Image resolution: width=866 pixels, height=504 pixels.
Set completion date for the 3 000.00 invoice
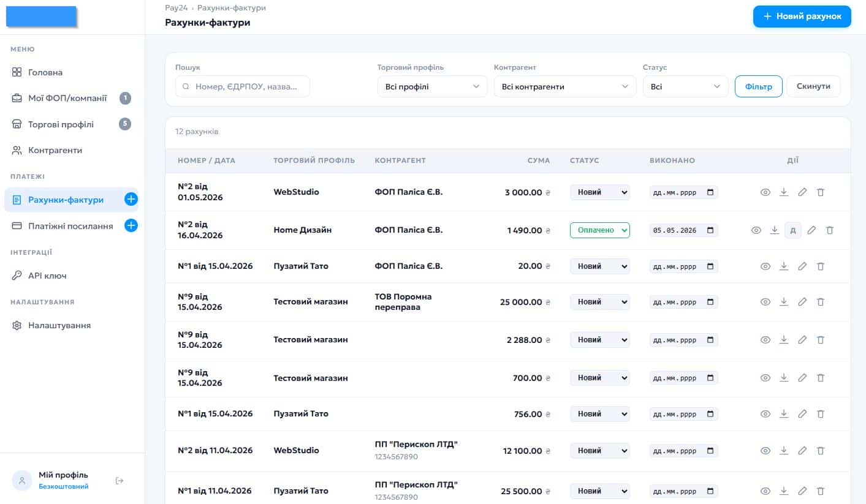point(684,192)
